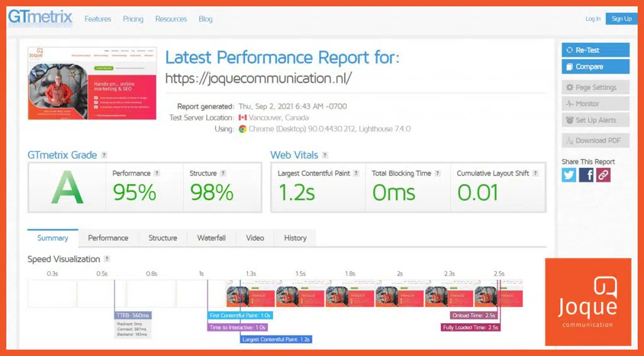The image size is (644, 356).
Task: Click the Speed Visualization help icon
Action: click(107, 259)
